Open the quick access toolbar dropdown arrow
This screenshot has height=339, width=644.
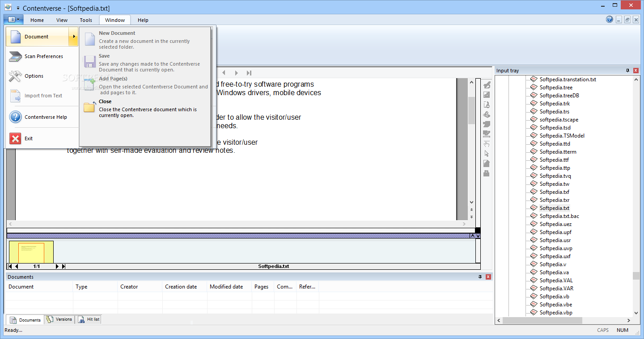point(18,8)
